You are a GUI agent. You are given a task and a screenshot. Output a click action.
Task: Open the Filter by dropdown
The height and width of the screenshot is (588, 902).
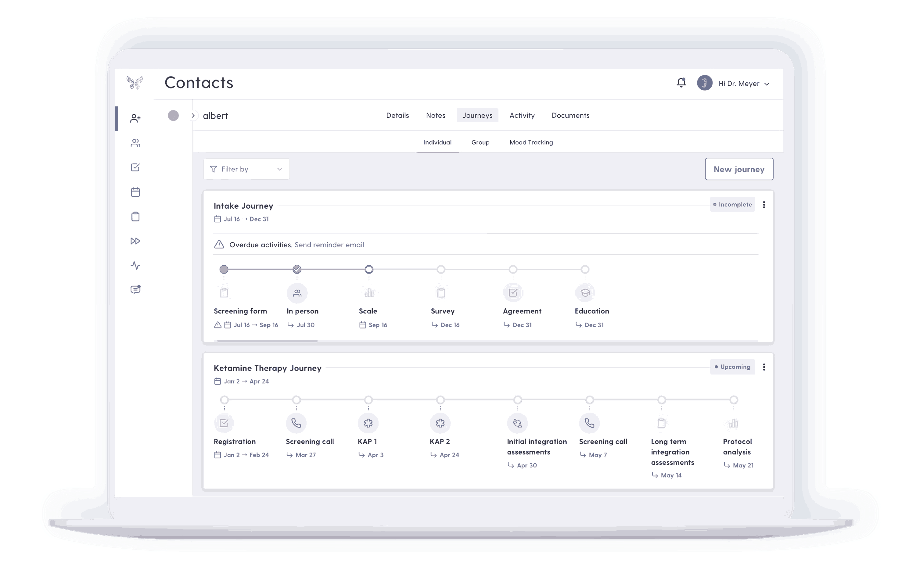pyautogui.click(x=246, y=169)
